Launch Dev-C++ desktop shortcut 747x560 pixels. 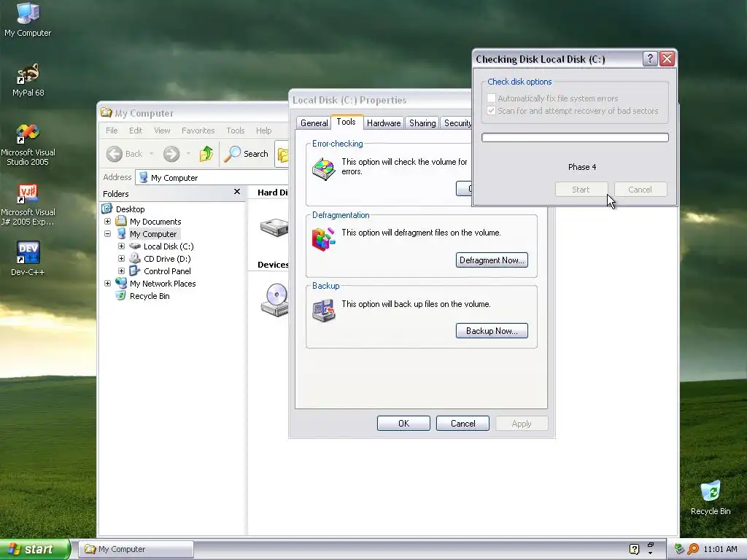coord(28,259)
